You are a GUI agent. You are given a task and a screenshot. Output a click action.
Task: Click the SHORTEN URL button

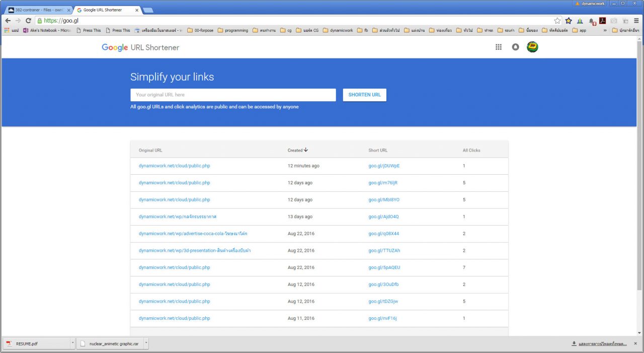(364, 95)
